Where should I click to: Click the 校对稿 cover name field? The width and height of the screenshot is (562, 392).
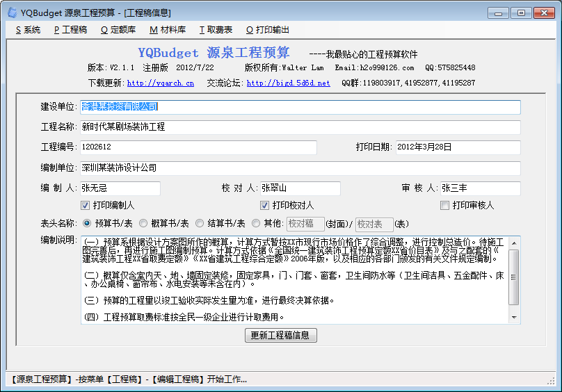click(x=305, y=224)
